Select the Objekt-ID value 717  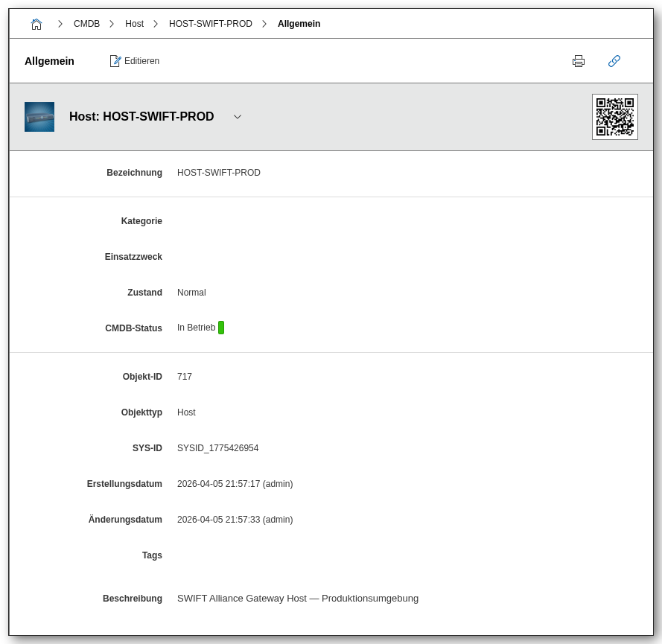coord(185,377)
